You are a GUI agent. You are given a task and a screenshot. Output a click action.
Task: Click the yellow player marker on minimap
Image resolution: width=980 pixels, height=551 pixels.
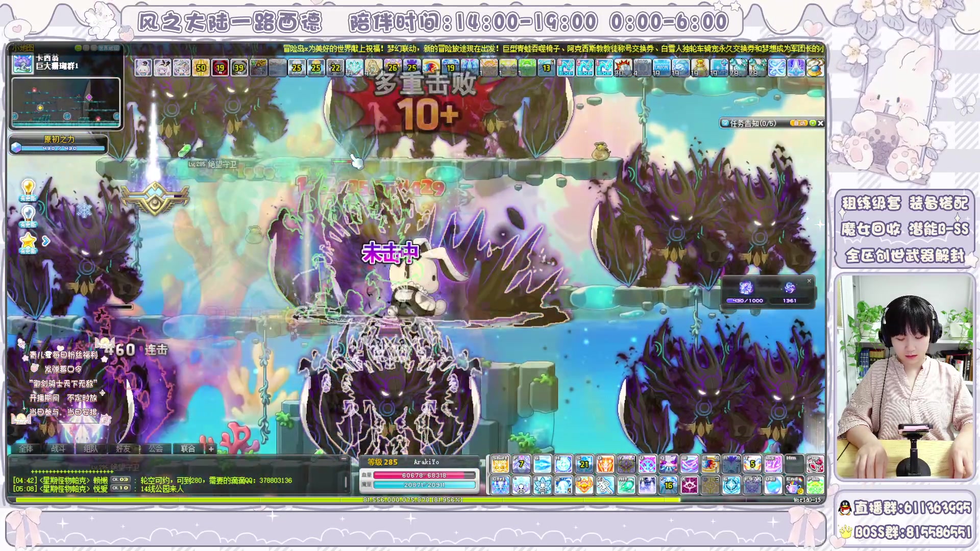[40, 108]
